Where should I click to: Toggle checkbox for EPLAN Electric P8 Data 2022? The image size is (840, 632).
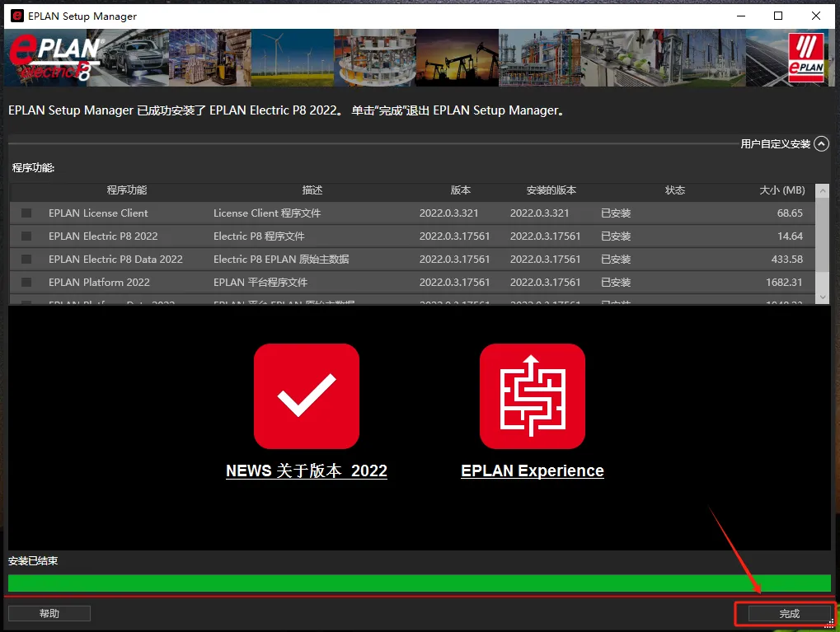26,260
